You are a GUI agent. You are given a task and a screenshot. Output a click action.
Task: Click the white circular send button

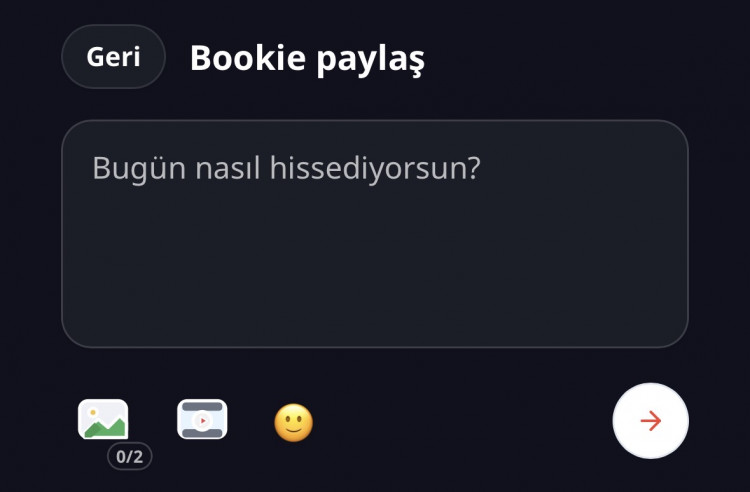651,421
